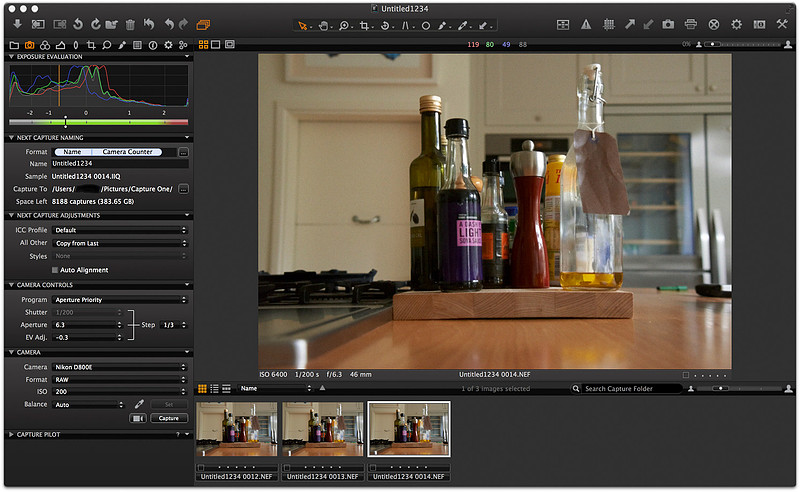The height and width of the screenshot is (492, 800).
Task: Enable the Auto Alignment checkbox
Action: (x=55, y=270)
